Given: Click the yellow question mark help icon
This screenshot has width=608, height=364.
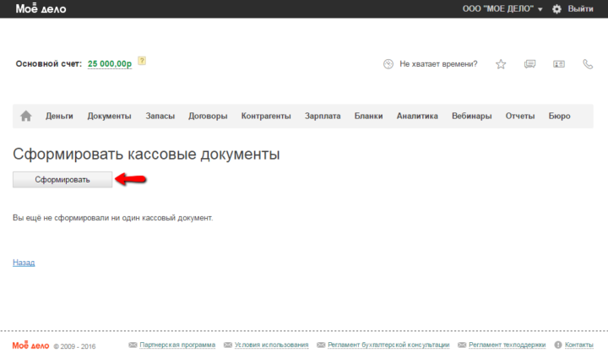Looking at the screenshot, I should coord(142,61).
